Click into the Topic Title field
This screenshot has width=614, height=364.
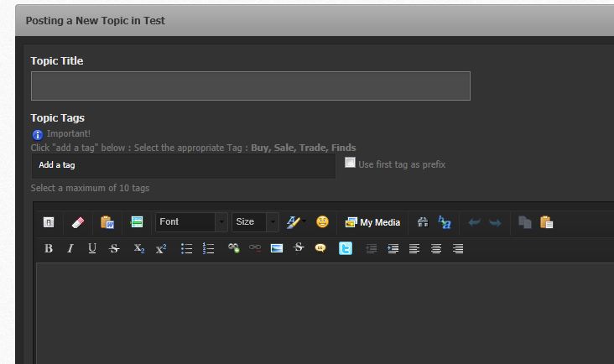pyautogui.click(x=250, y=86)
